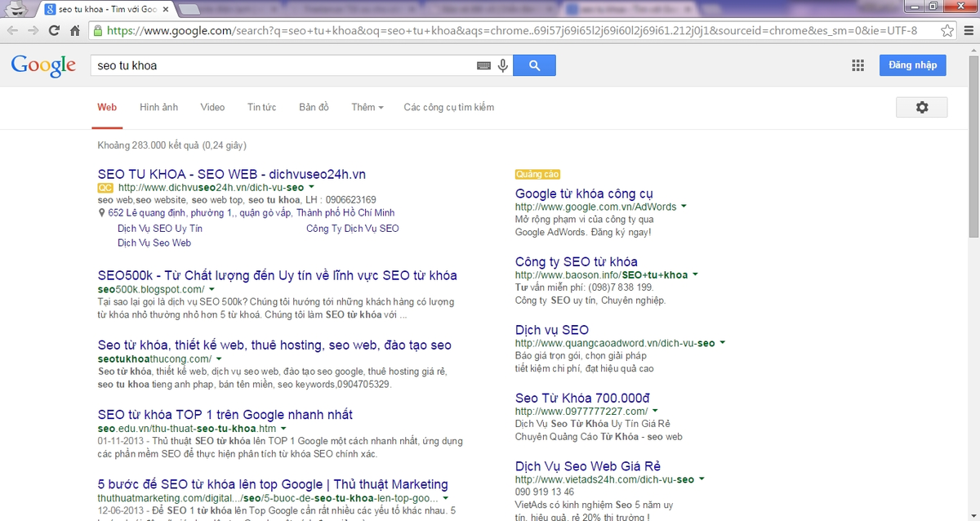Click the Đăng nhập sign-in button

pyautogui.click(x=912, y=65)
